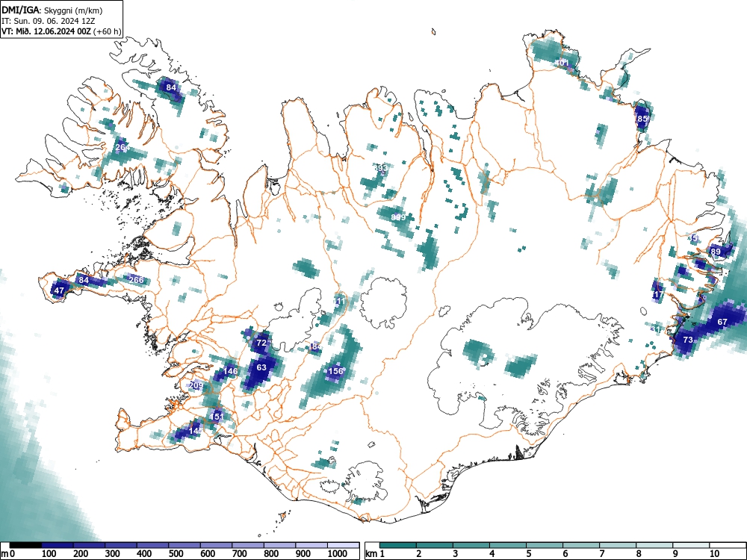Select the darkest blue swatch starting at 100

(x=58, y=545)
